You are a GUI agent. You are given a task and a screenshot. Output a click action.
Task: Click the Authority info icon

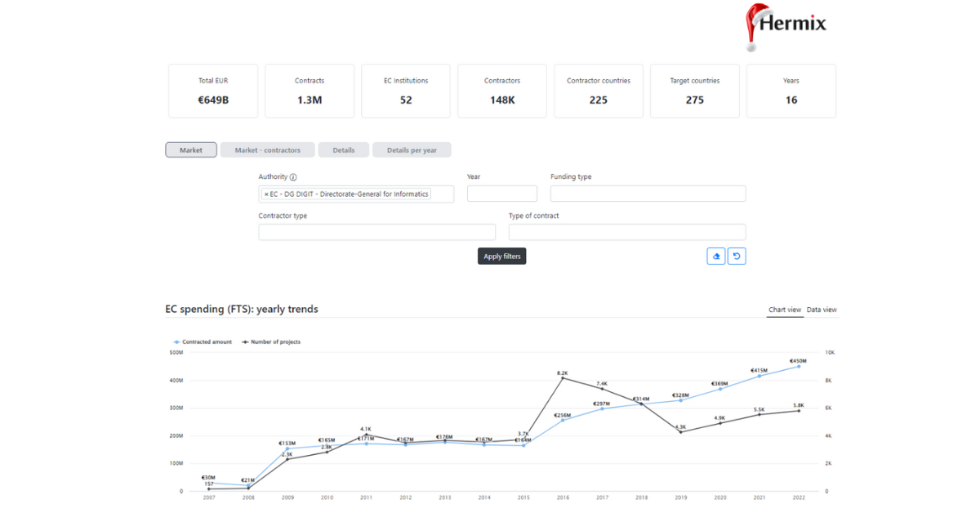pyautogui.click(x=293, y=177)
